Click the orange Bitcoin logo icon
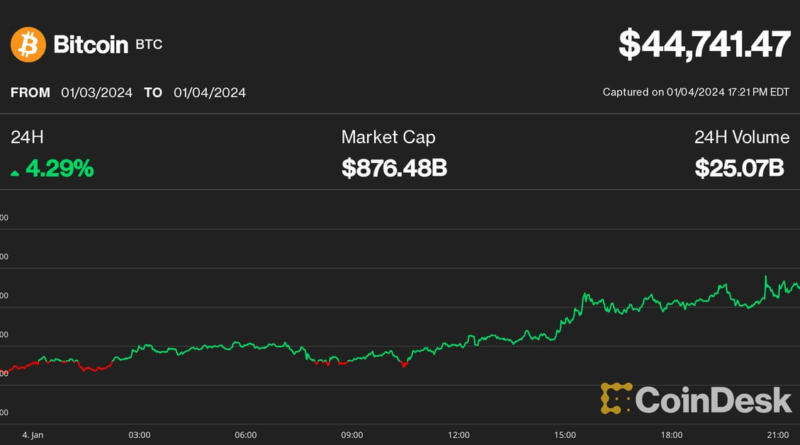Viewport: 800px width, 445px height. (x=27, y=45)
